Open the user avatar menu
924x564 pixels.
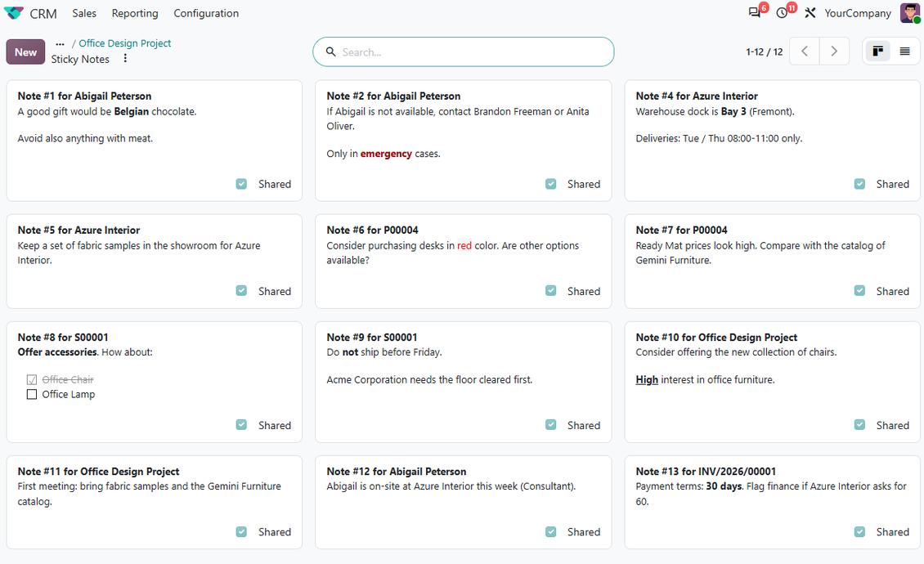tap(909, 13)
